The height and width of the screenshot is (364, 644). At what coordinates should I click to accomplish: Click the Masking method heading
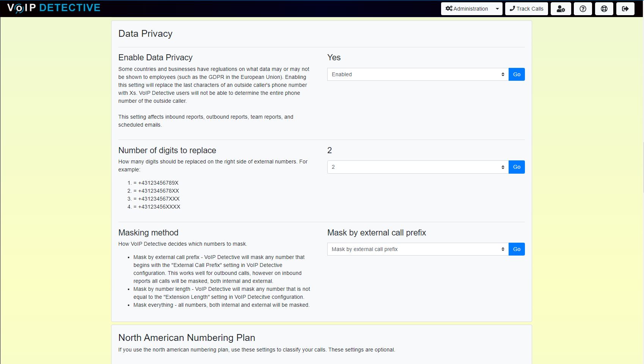click(148, 232)
